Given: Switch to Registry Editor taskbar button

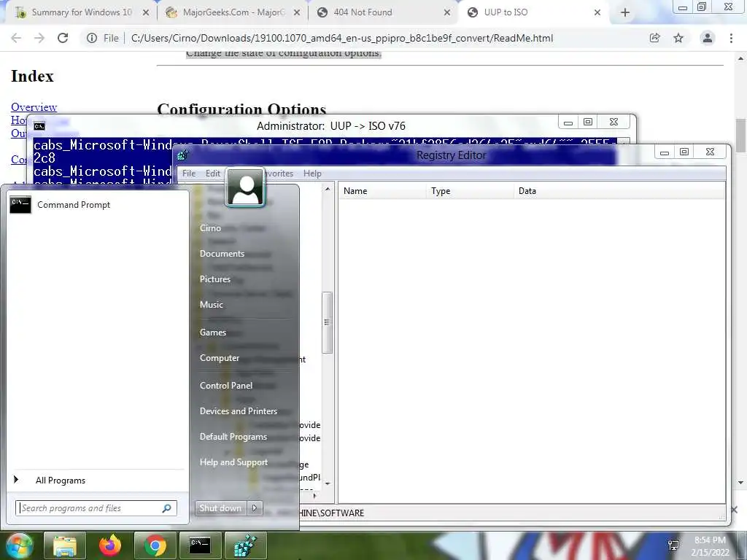Looking at the screenshot, I should coord(245,545).
